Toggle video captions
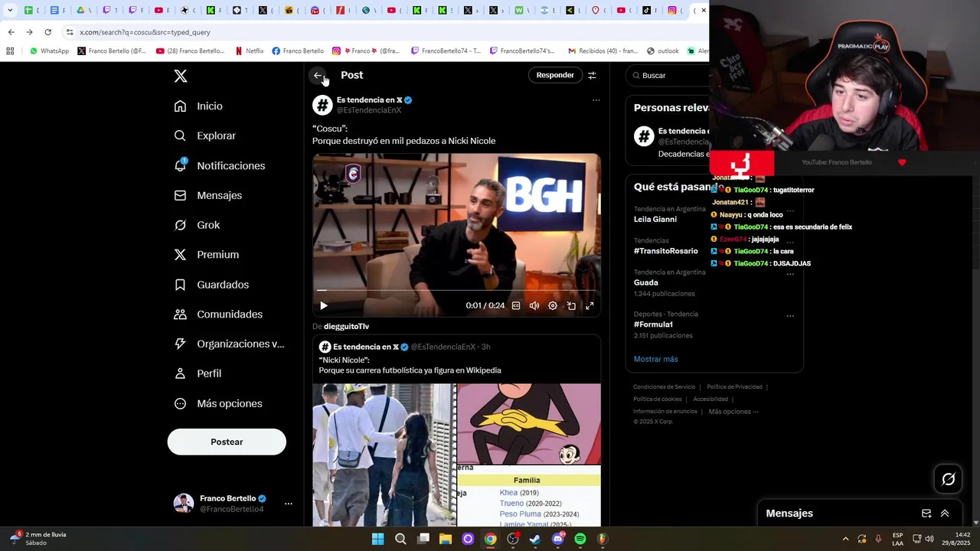 pyautogui.click(x=516, y=305)
